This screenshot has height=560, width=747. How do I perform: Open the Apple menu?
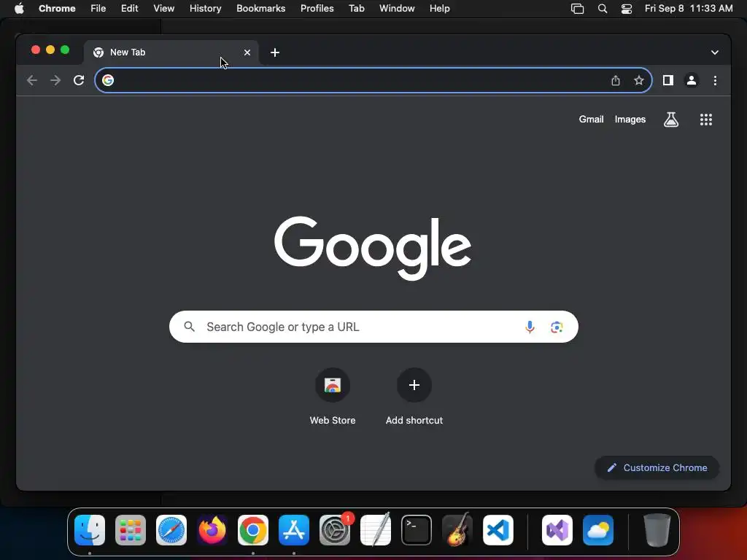click(x=19, y=9)
